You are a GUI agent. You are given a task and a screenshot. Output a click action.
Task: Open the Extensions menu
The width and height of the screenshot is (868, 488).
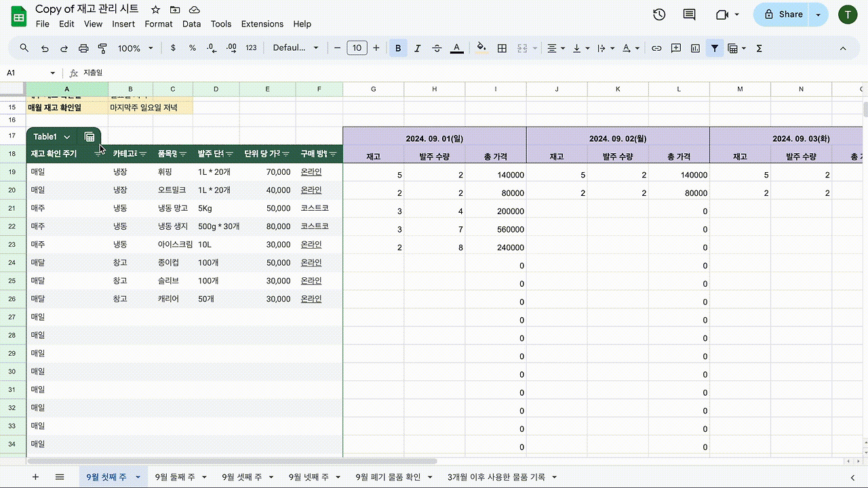[261, 24]
